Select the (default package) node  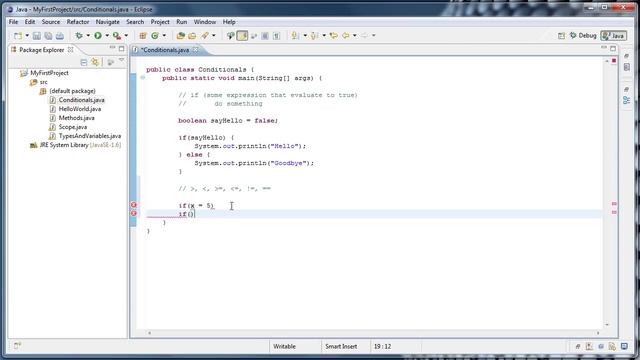click(72, 91)
